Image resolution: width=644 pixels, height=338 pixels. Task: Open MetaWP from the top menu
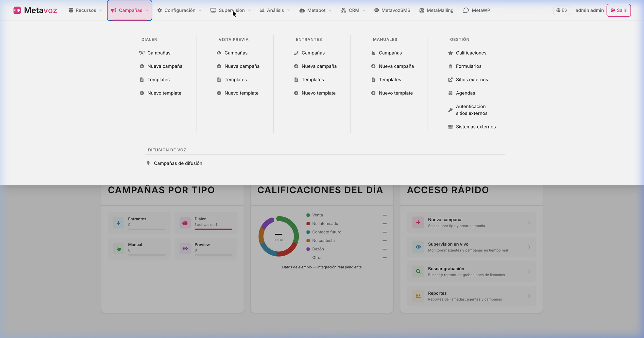(477, 10)
